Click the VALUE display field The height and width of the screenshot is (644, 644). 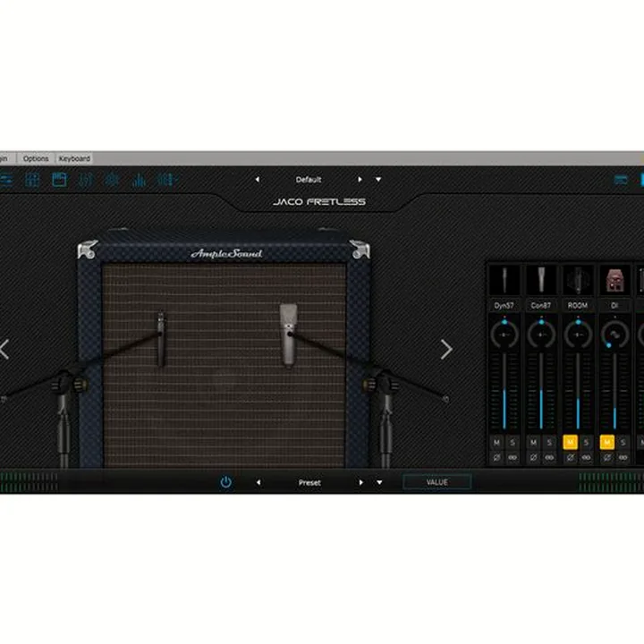pos(436,482)
